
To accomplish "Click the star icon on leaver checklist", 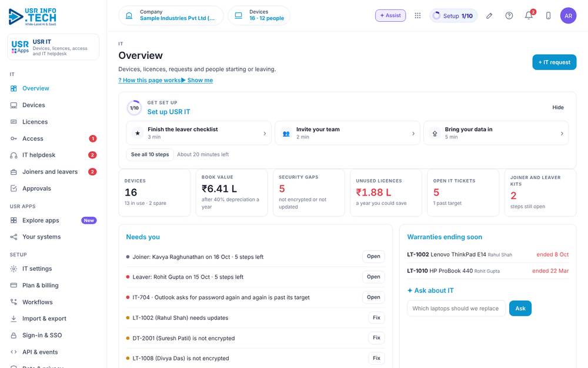I will point(138,133).
